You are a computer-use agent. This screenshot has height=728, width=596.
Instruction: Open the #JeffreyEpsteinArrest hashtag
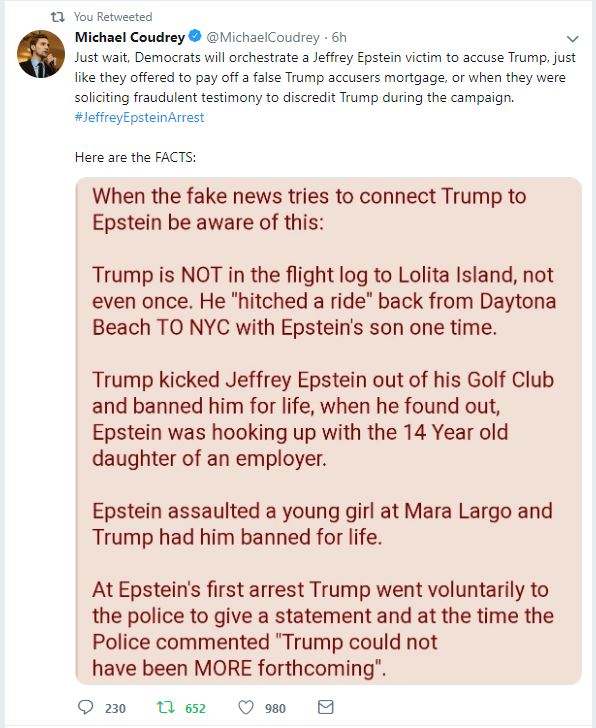pyautogui.click(x=139, y=117)
